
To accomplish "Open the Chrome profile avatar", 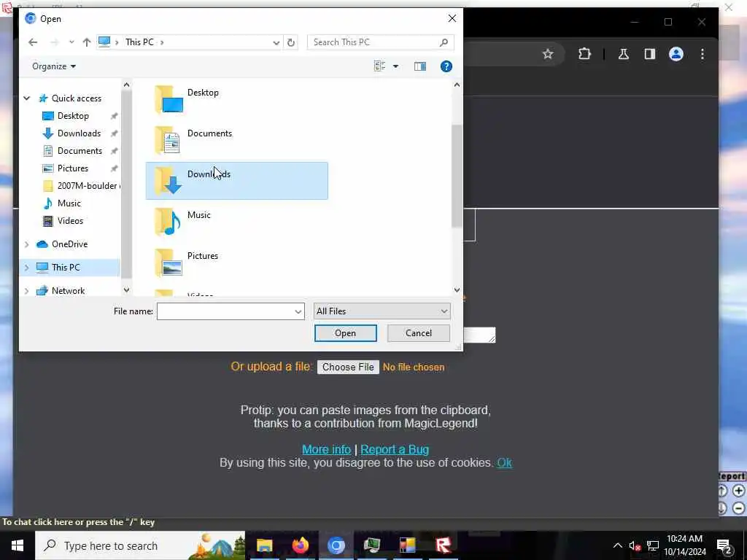I will click(x=676, y=54).
